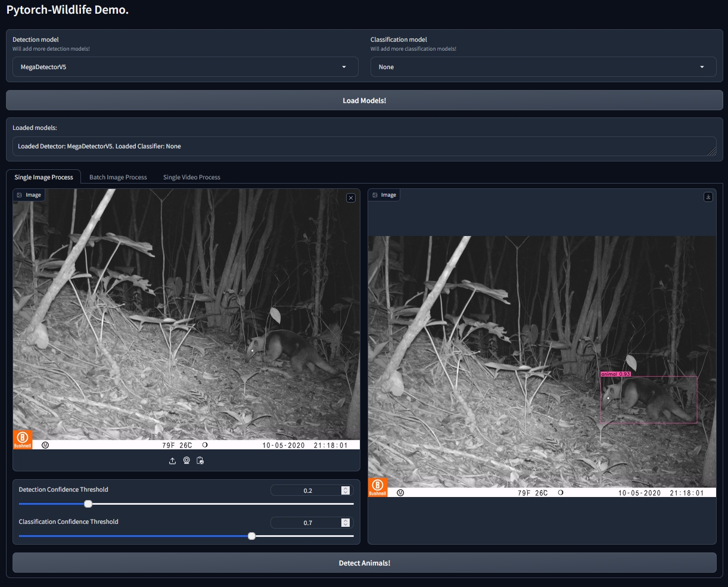728x587 pixels.
Task: Click the webcam capture icon
Action: pyautogui.click(x=186, y=461)
